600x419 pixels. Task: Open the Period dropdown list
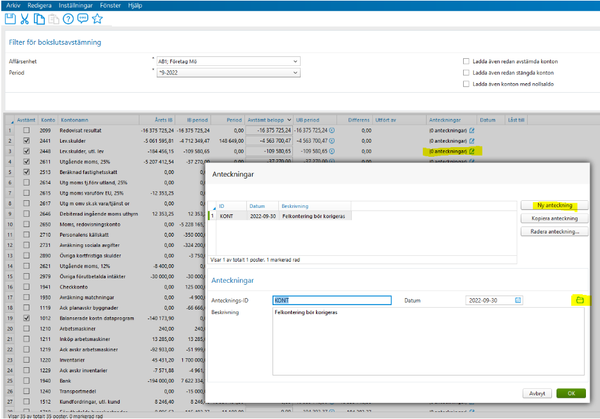pos(295,72)
